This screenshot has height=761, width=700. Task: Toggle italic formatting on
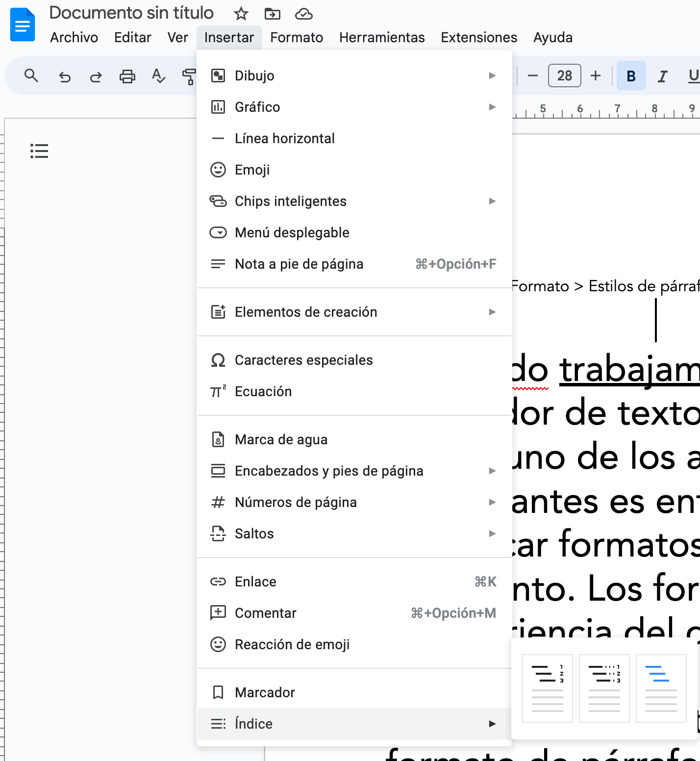[x=662, y=76]
